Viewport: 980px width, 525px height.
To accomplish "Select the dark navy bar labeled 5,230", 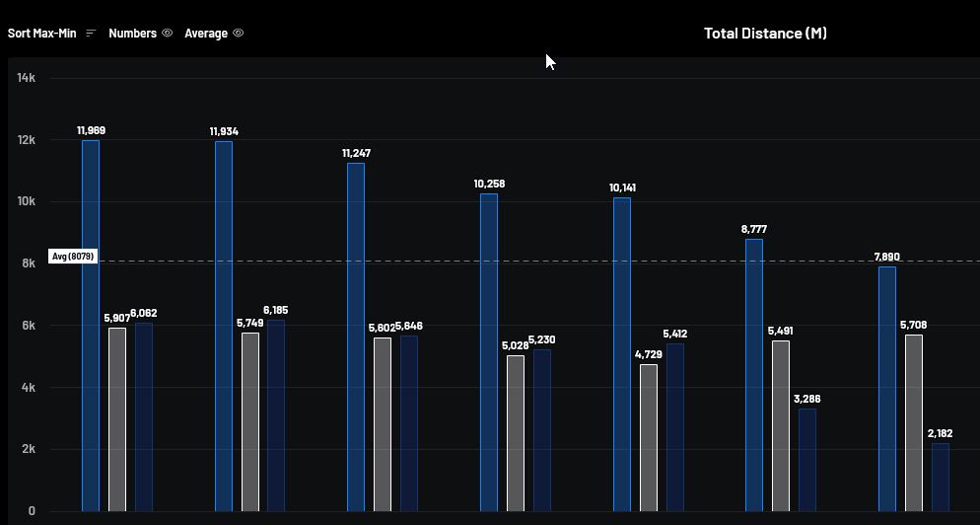I will (542, 430).
